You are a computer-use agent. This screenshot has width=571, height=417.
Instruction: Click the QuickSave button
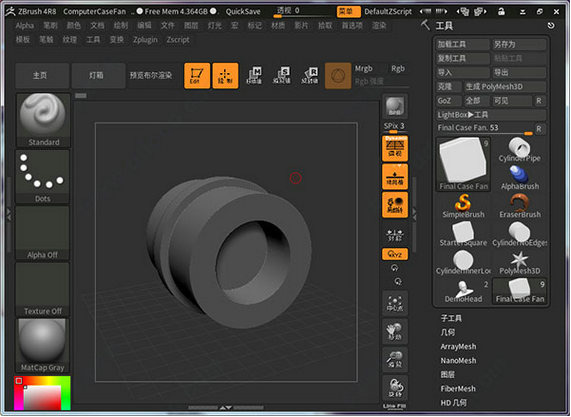coord(243,12)
